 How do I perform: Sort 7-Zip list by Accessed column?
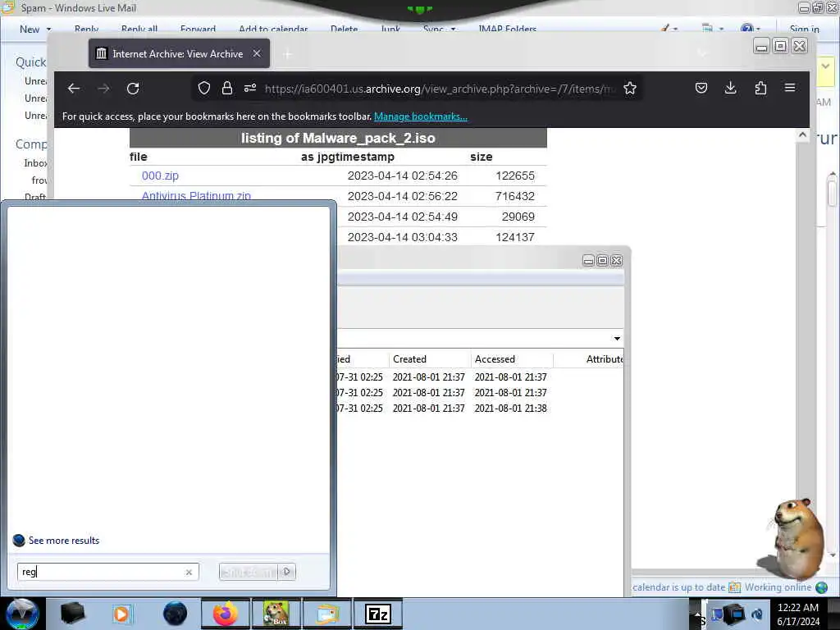[512, 359]
